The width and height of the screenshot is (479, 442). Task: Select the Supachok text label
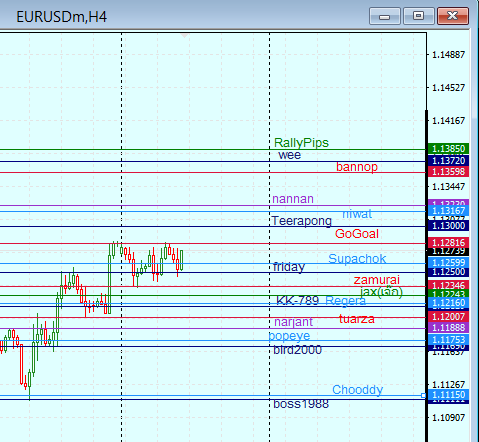[x=357, y=259]
